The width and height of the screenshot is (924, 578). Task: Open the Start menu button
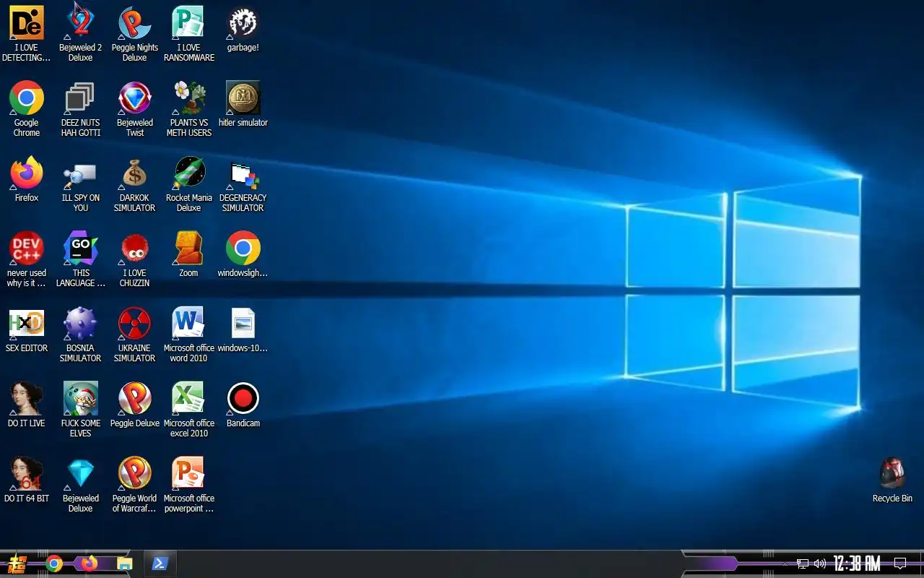click(17, 564)
